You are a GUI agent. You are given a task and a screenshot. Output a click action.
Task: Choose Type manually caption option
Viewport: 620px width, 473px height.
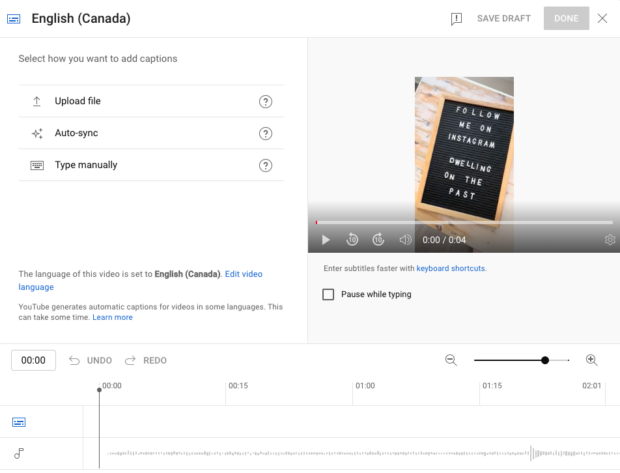[85, 165]
